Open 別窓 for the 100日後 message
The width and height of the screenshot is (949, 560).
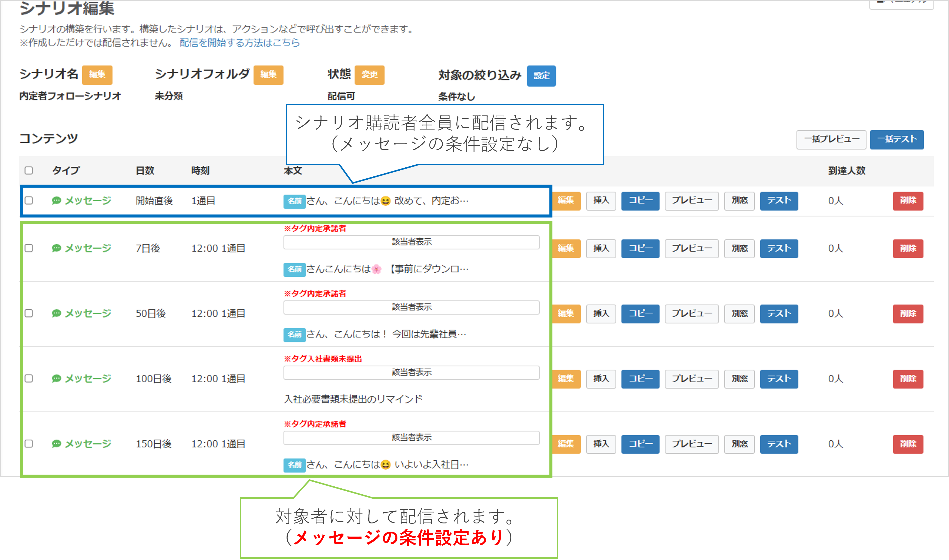click(x=739, y=379)
